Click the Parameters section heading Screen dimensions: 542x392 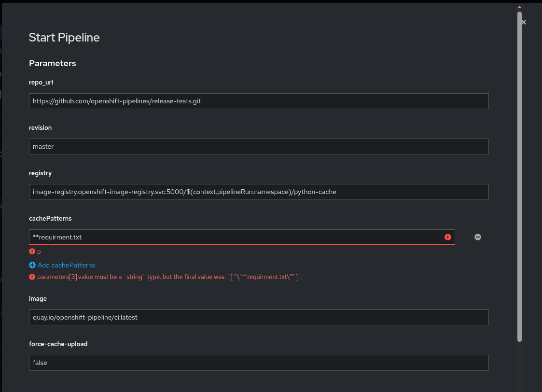(52, 63)
